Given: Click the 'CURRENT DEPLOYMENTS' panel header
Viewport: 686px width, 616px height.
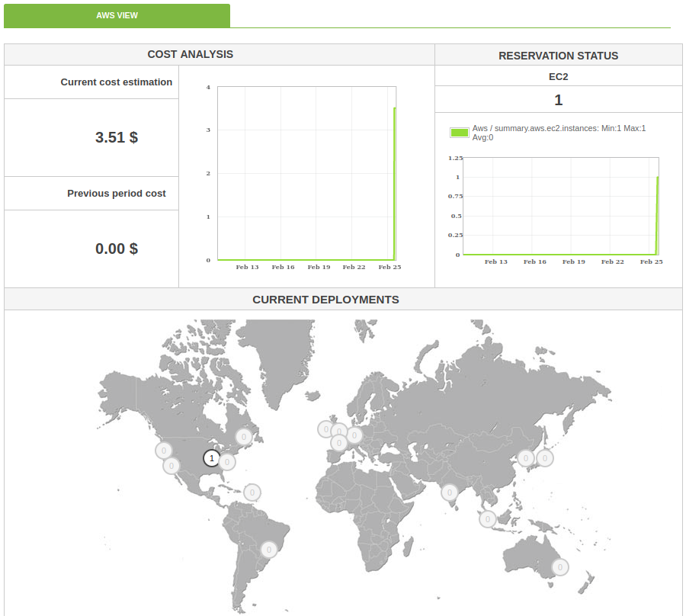Looking at the screenshot, I should point(325,300).
